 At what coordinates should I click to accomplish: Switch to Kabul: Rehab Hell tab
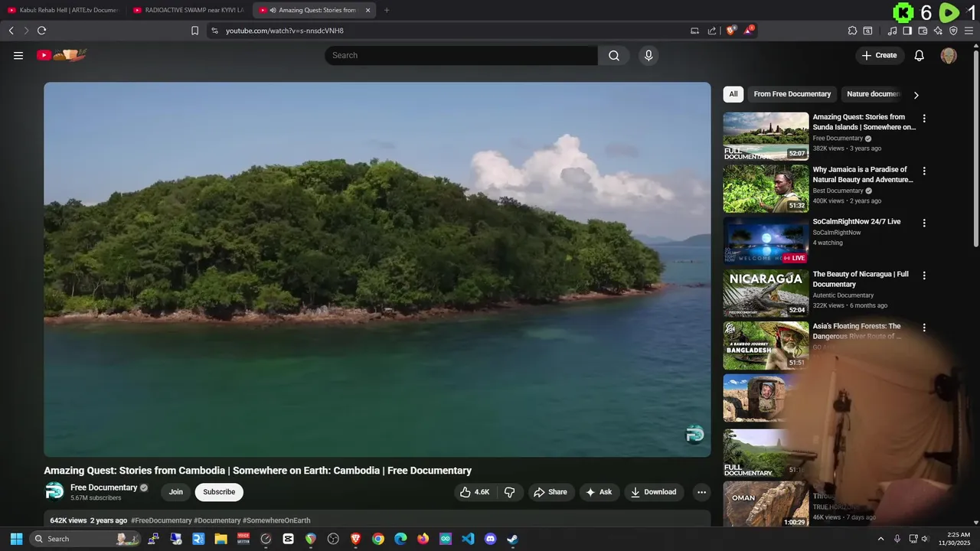click(x=63, y=10)
